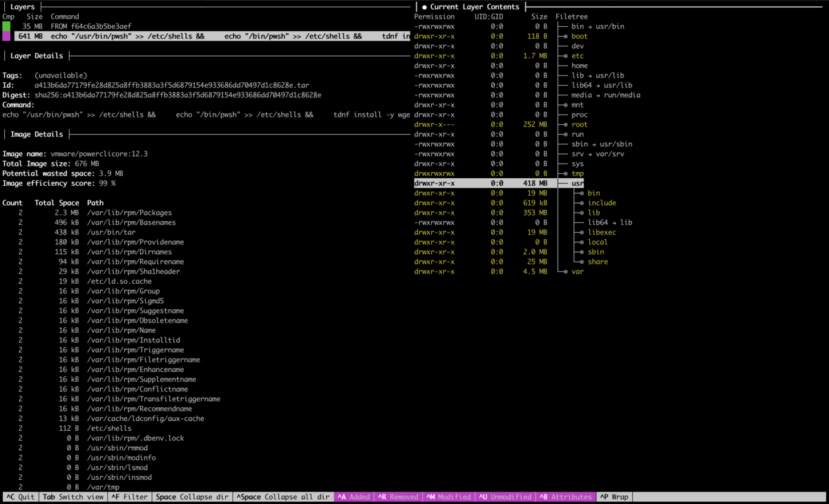Expand usr/include subdirectory node

click(582, 203)
